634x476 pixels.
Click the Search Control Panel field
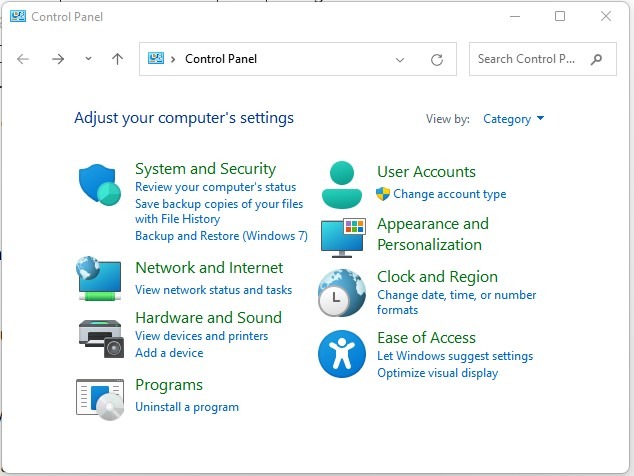[530, 59]
